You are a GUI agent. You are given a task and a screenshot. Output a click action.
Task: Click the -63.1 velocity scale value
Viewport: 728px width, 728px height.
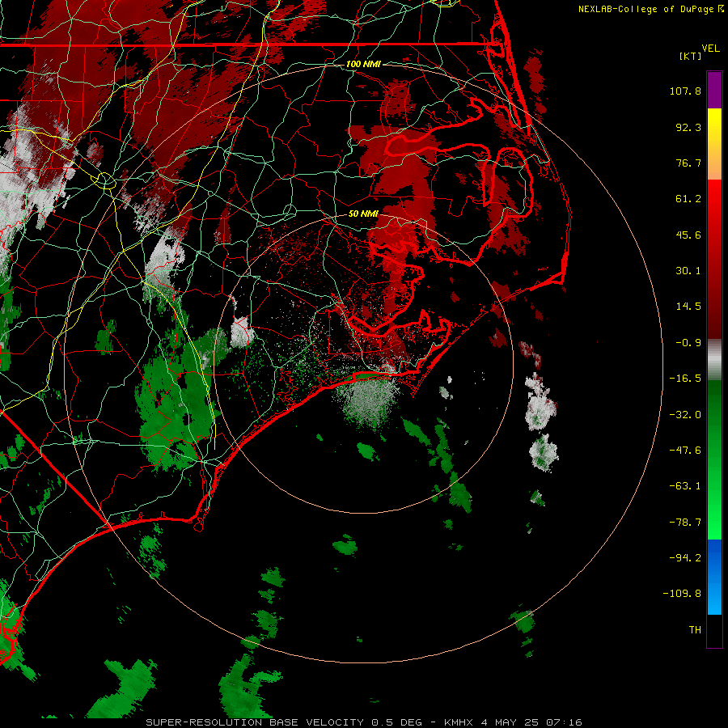[685, 486]
